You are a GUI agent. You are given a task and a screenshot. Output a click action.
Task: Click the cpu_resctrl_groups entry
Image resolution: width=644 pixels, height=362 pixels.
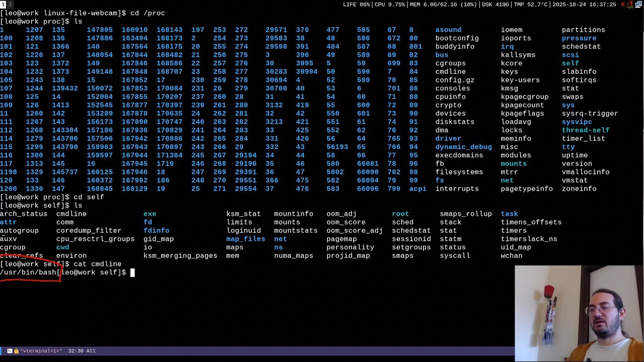(x=96, y=239)
